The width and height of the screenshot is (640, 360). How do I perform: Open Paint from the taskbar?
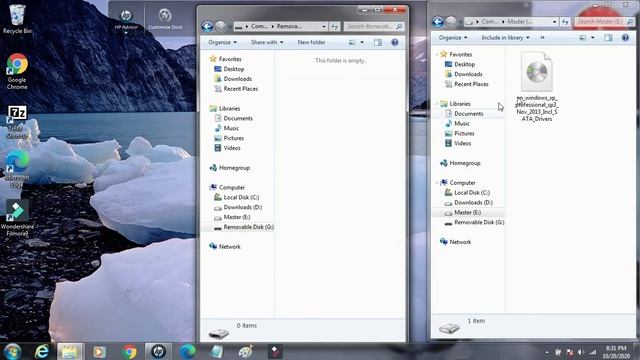tap(245, 351)
